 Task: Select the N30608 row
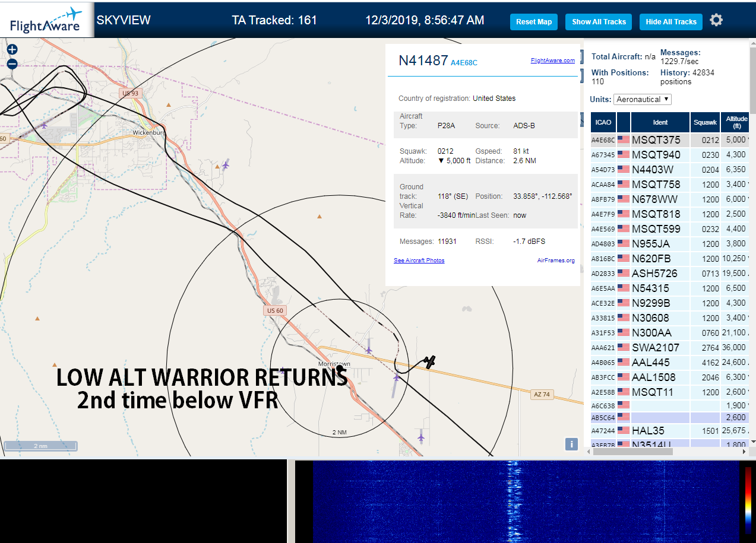click(670, 318)
